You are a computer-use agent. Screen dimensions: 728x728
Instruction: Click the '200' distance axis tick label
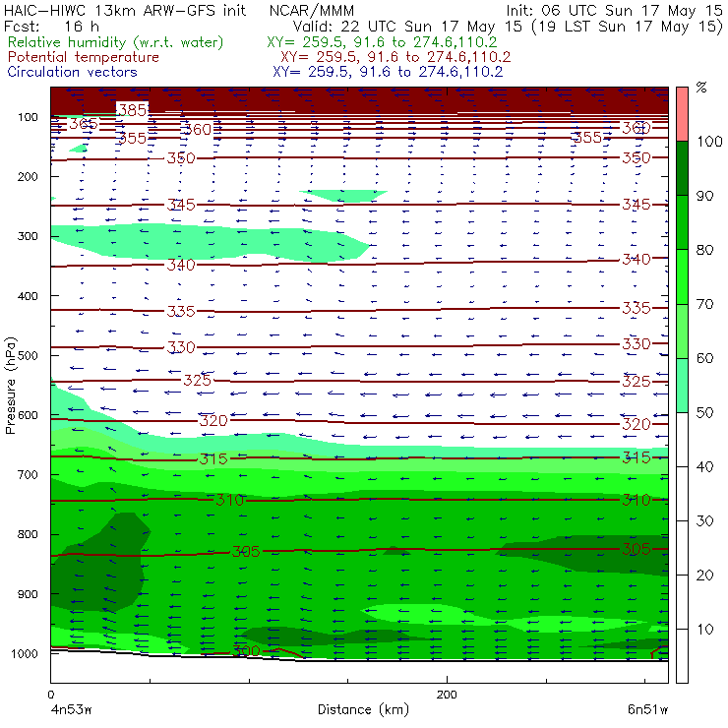pyautogui.click(x=447, y=695)
